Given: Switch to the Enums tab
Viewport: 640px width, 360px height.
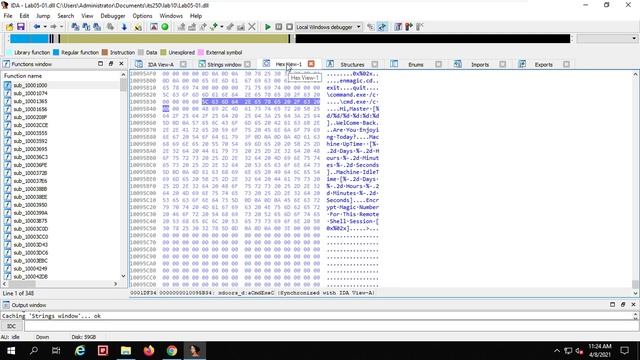Looking at the screenshot, I should (x=416, y=64).
